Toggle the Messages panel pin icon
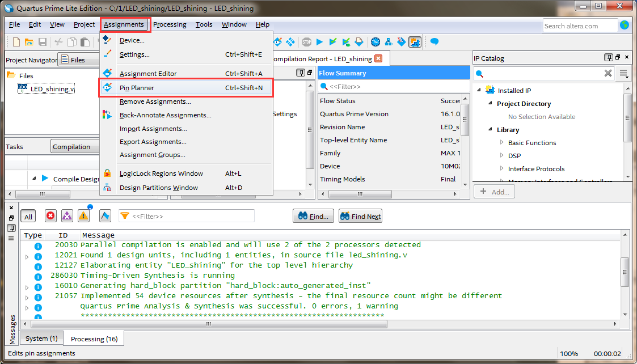This screenshot has width=637, height=364. pyautogui.click(x=11, y=228)
